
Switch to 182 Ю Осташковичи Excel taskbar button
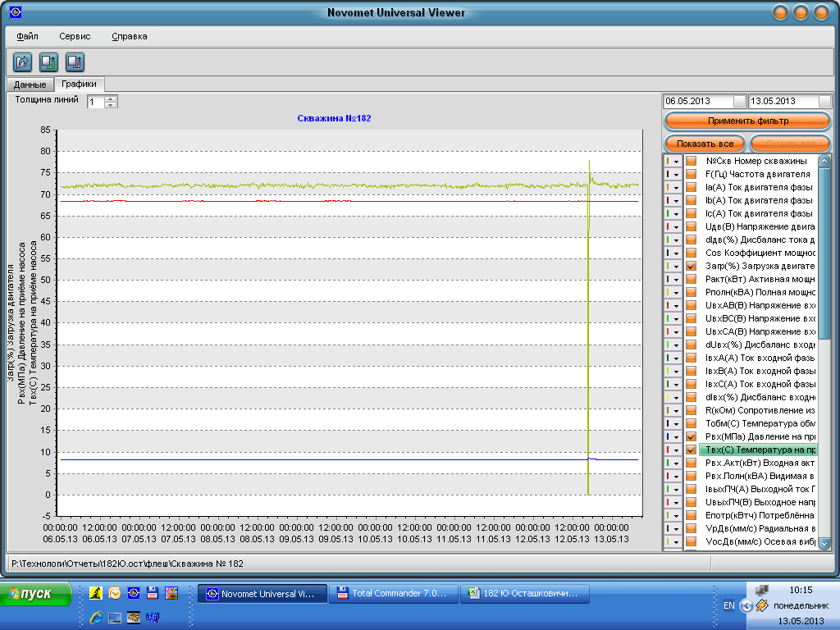pos(524,594)
